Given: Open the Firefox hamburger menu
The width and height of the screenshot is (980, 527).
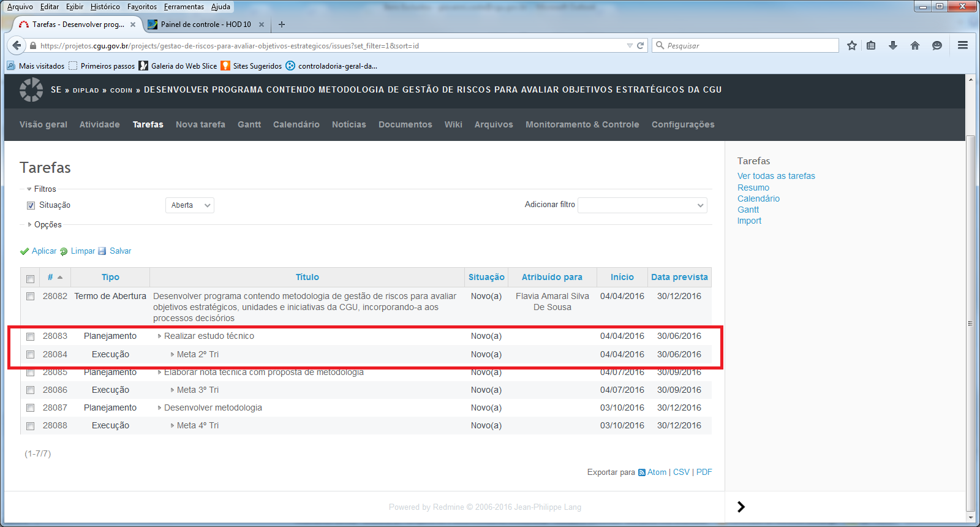Looking at the screenshot, I should 963,45.
